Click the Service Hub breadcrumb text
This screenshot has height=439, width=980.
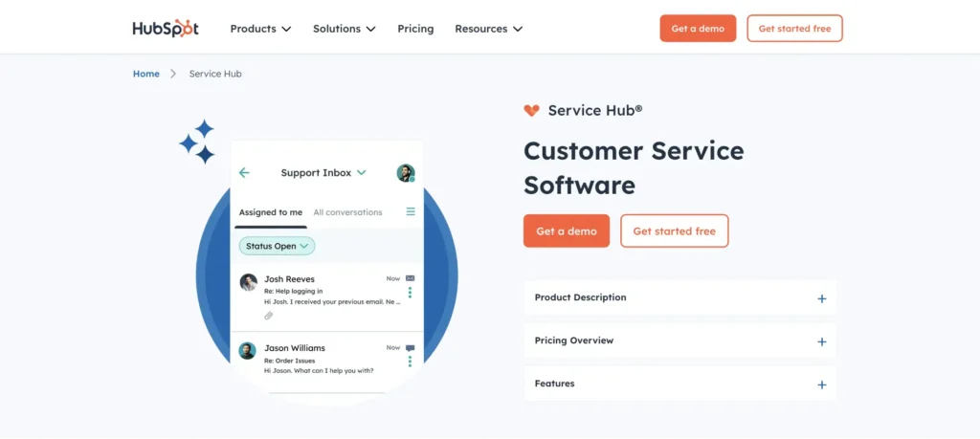[x=215, y=74]
